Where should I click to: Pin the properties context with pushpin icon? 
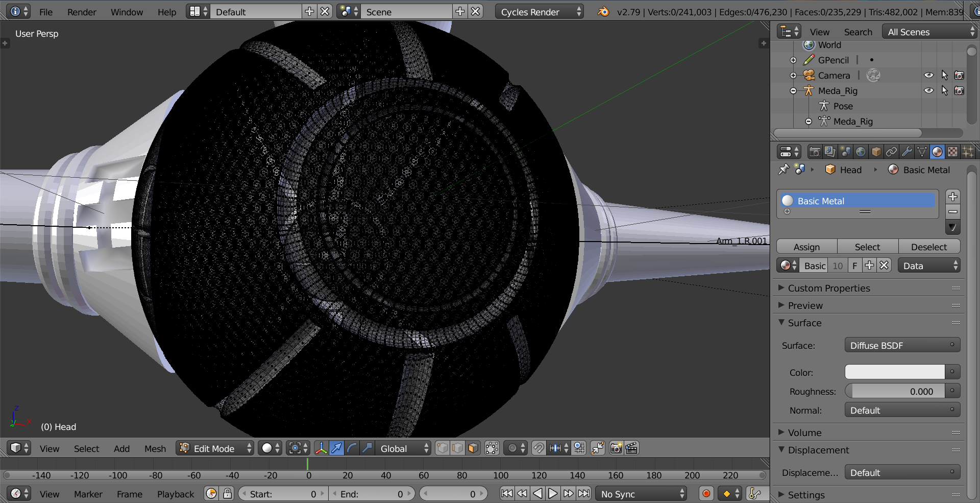[783, 170]
